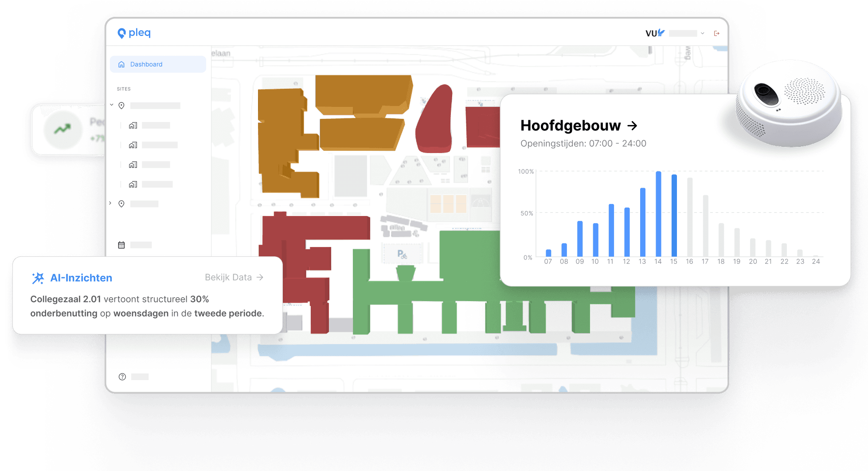Screen dimensions: 868x471
Task: Click the parking P icon on map
Action: [x=402, y=254]
